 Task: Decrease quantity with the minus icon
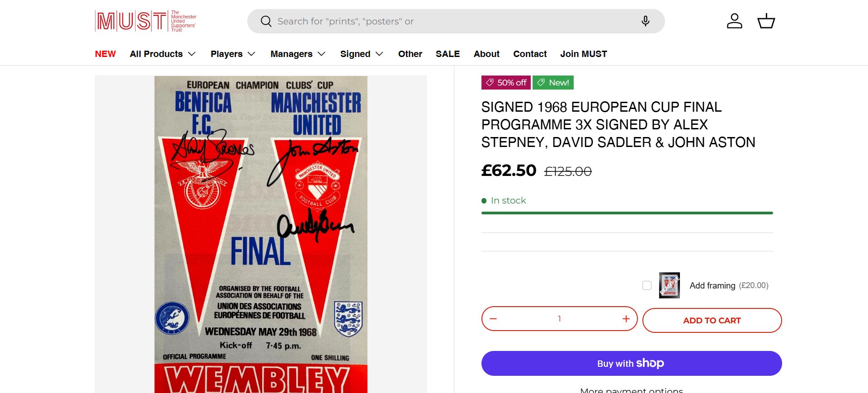pyautogui.click(x=493, y=319)
